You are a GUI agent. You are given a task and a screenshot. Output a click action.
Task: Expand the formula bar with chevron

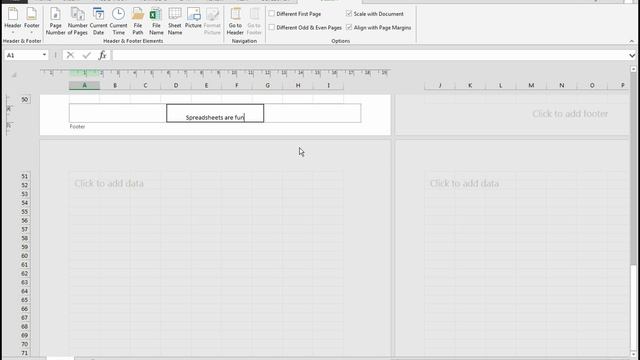tap(632, 56)
